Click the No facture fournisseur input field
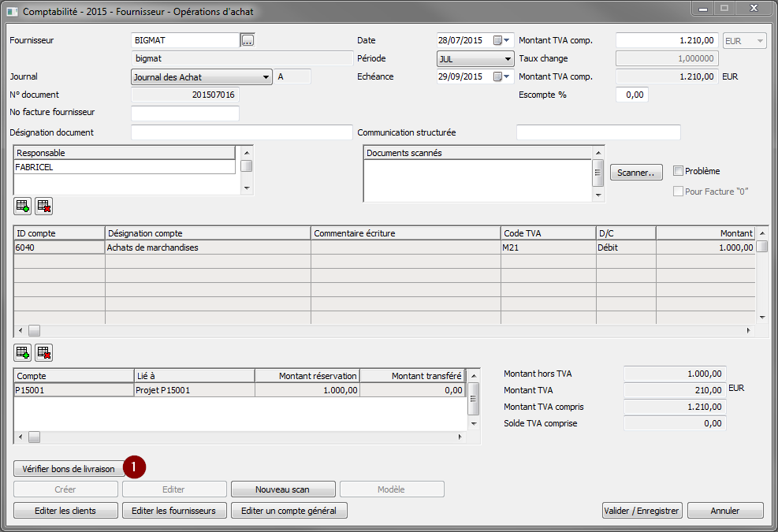This screenshot has width=778, height=532. pos(184,113)
